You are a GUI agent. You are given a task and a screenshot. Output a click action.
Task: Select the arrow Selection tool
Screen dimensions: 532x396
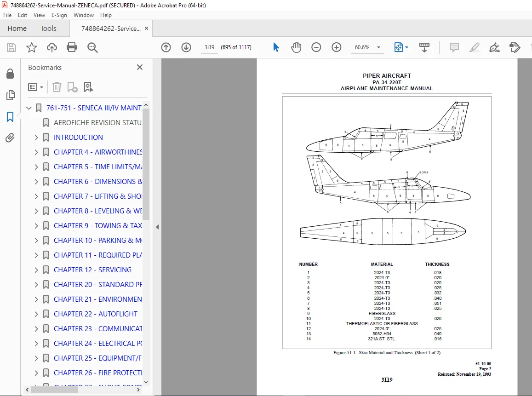click(276, 47)
